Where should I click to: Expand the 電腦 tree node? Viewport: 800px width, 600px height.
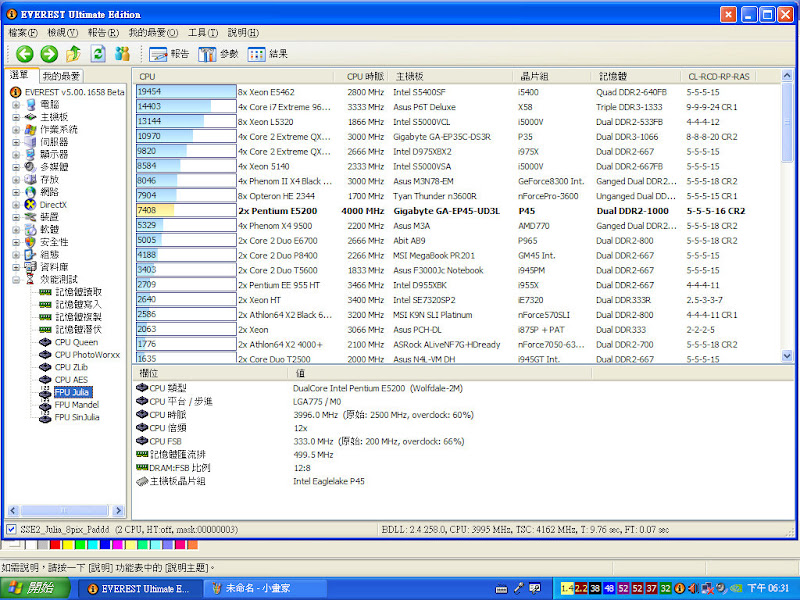point(16,104)
